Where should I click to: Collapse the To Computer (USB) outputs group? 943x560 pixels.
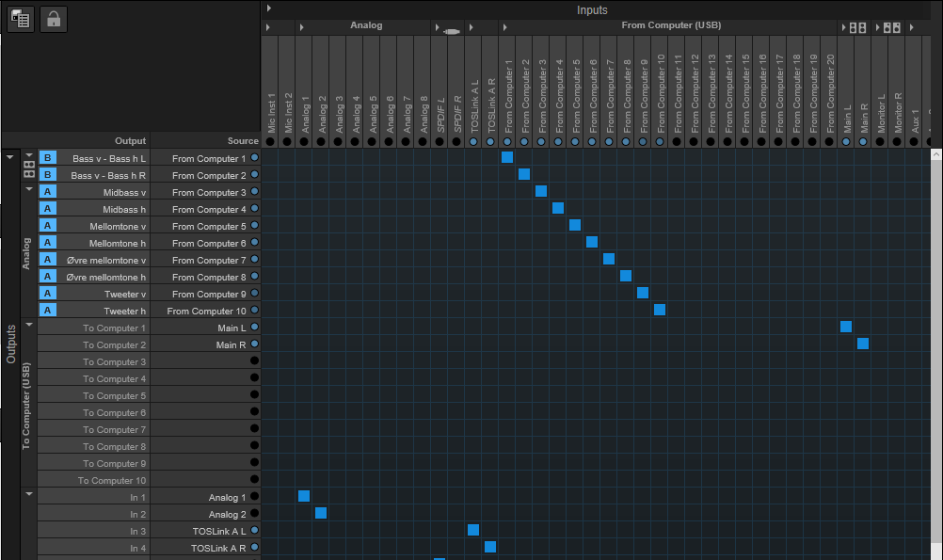(29, 325)
